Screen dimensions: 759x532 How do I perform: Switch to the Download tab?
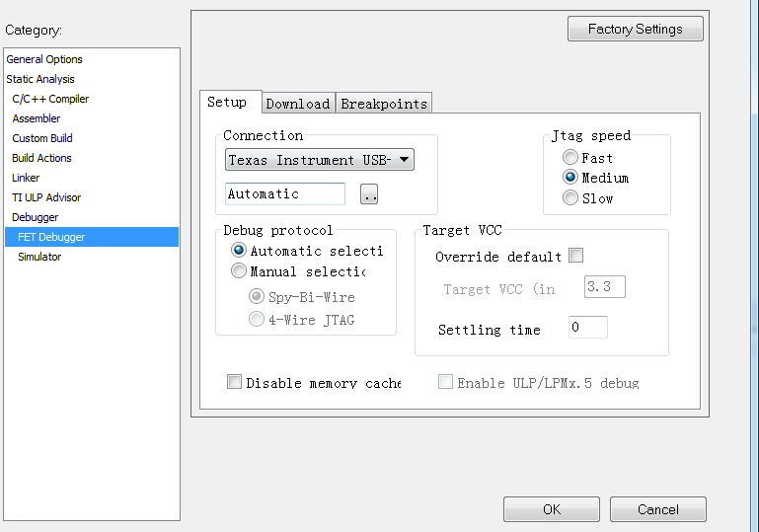[298, 104]
